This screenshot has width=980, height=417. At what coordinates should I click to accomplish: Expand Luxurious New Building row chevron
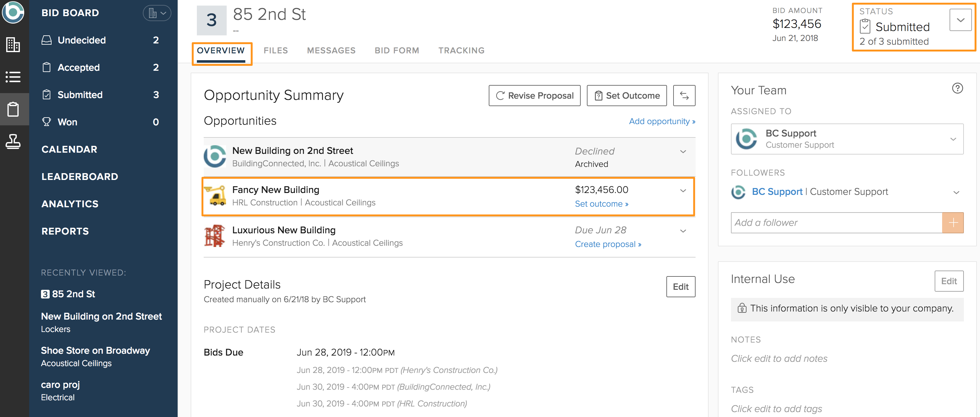[x=683, y=231]
